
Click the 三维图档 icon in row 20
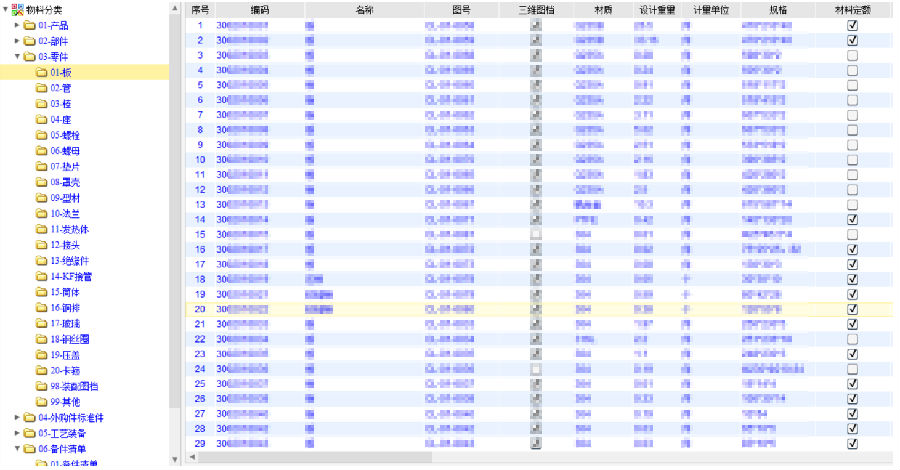click(536, 309)
